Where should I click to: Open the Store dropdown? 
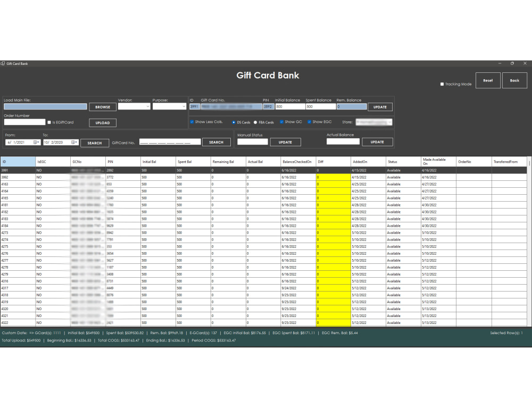374,122
